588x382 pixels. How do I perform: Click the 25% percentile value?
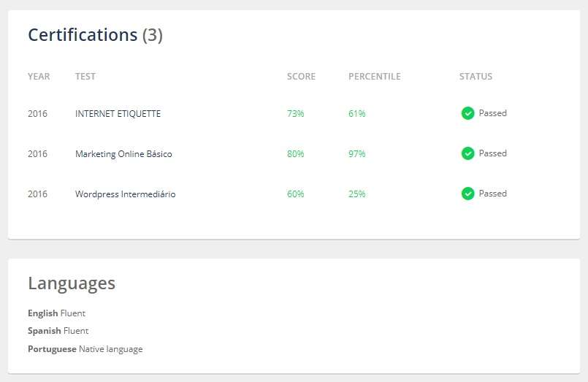point(356,194)
